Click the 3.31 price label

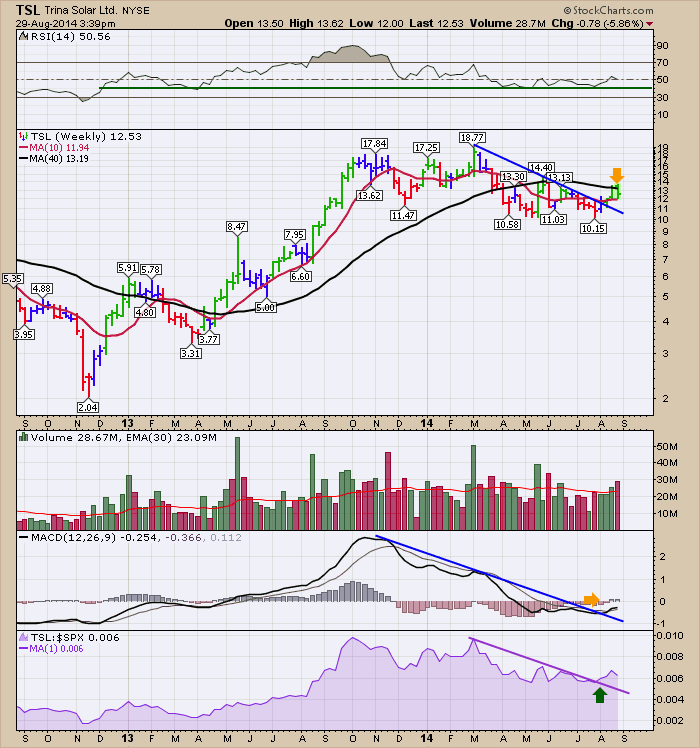[191, 353]
